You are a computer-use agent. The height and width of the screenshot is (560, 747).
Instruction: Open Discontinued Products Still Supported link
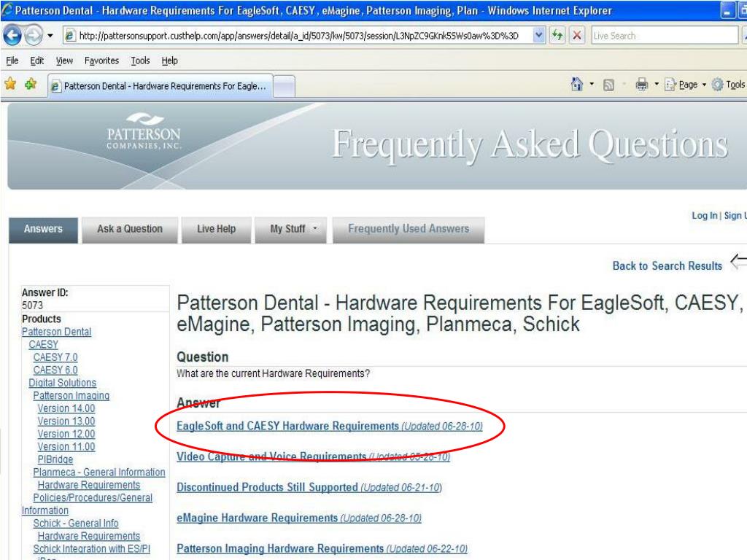pos(309,488)
